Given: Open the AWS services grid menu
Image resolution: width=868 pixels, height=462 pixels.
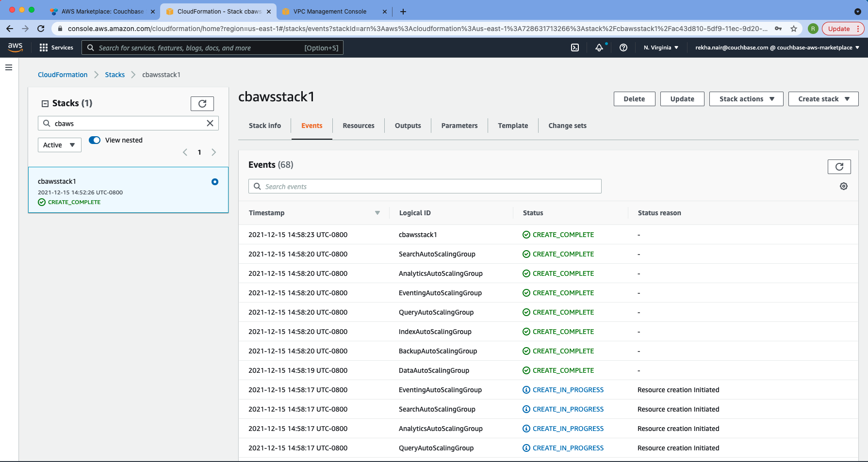Looking at the screenshot, I should coord(44,47).
